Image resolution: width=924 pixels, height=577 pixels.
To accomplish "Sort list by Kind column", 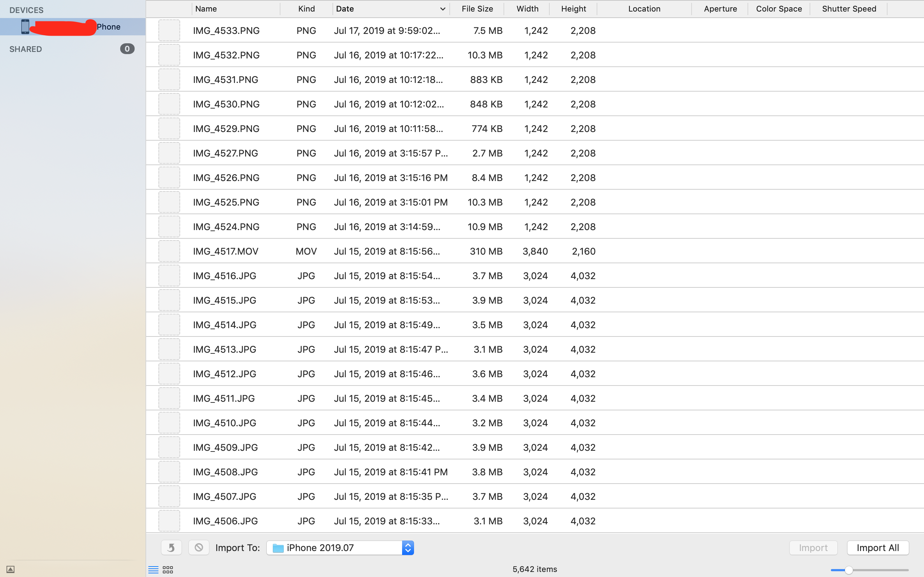I will 306,9.
